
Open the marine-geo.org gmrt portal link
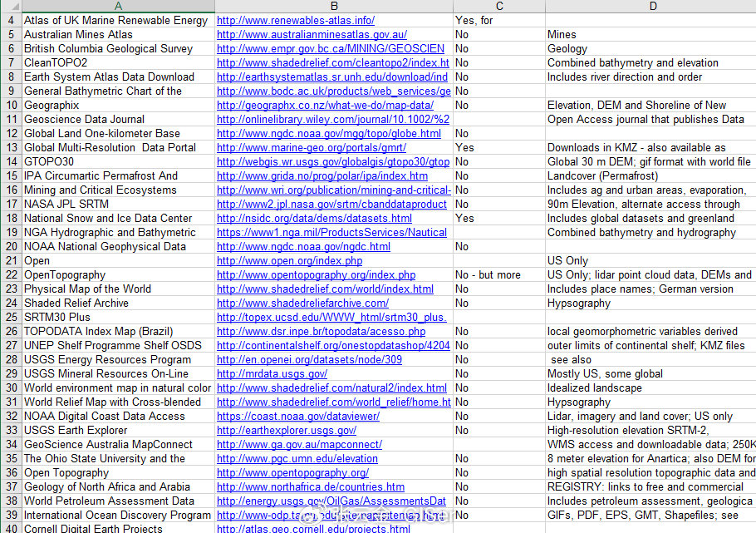pyautogui.click(x=312, y=148)
